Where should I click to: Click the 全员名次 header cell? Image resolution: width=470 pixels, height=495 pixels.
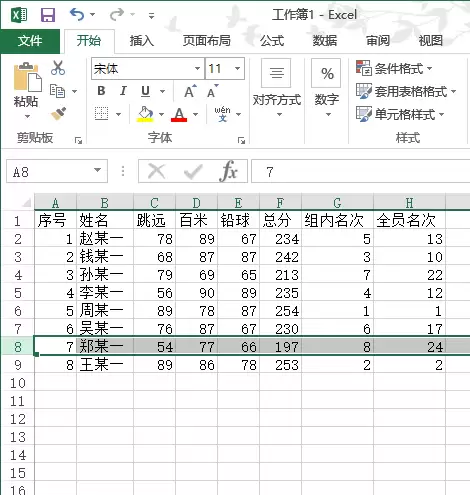tap(409, 220)
